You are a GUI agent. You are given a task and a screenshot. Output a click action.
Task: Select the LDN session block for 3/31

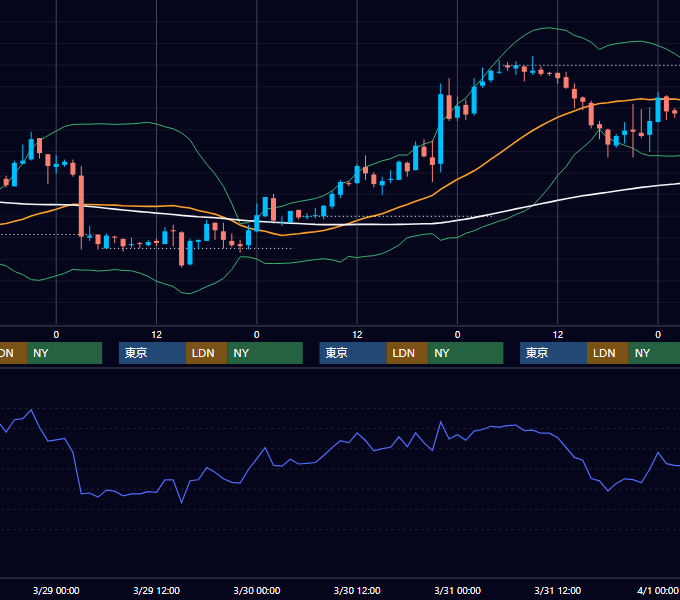[608, 353]
